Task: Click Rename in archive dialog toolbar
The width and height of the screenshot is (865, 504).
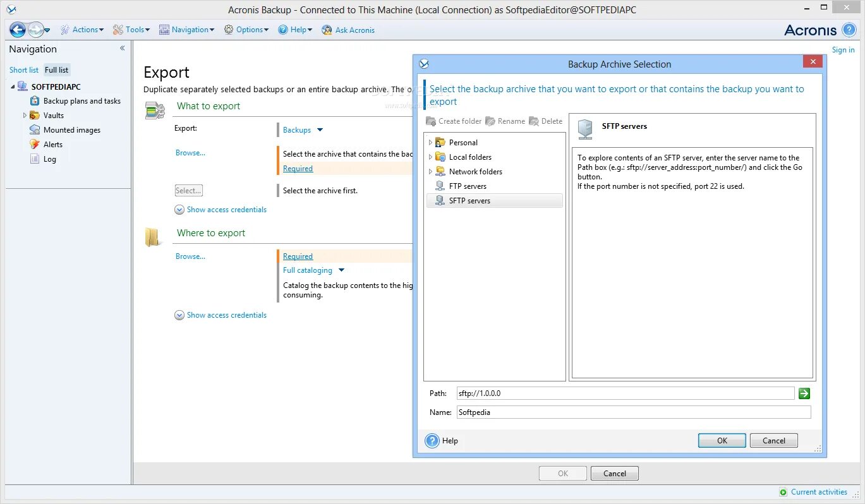Action: (505, 121)
